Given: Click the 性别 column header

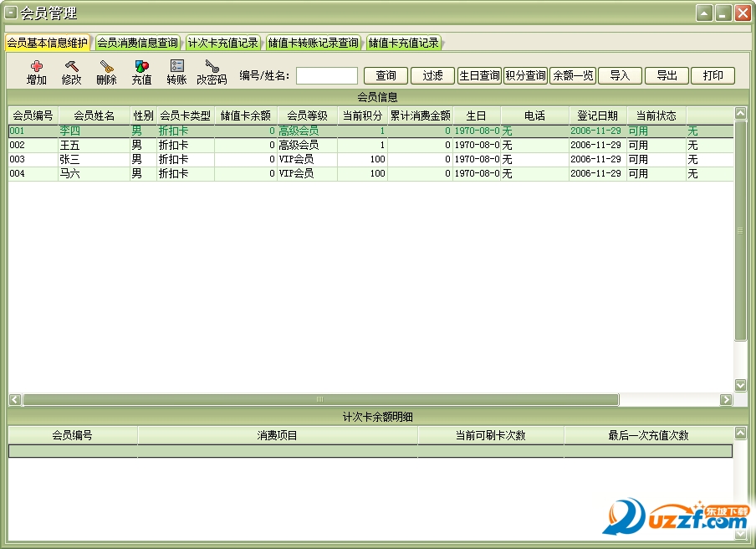Looking at the screenshot, I should tap(143, 115).
